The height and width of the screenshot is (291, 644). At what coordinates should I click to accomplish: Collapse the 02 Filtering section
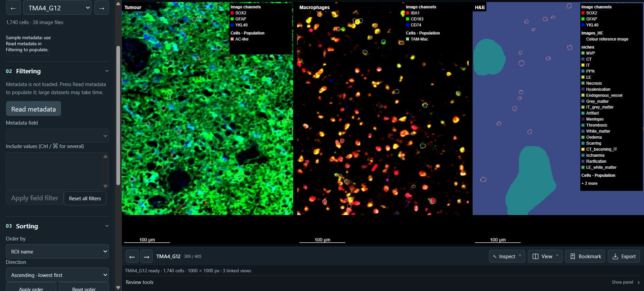point(107,71)
